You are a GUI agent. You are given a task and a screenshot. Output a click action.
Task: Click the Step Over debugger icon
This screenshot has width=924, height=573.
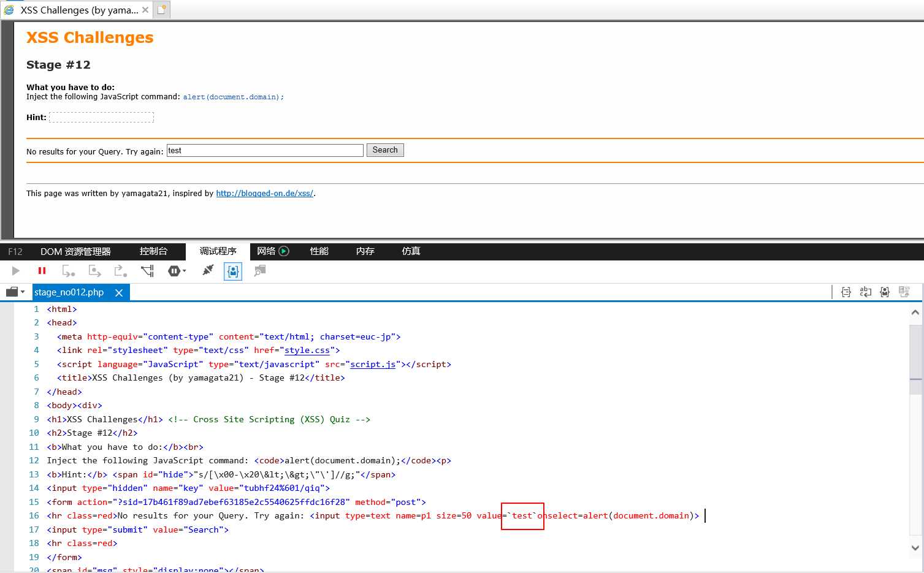(94, 271)
